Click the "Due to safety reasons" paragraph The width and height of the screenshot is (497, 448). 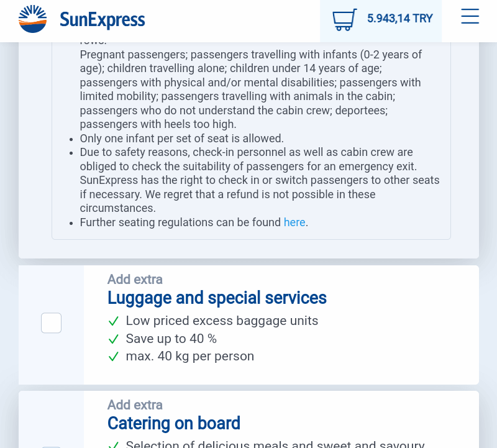(260, 180)
